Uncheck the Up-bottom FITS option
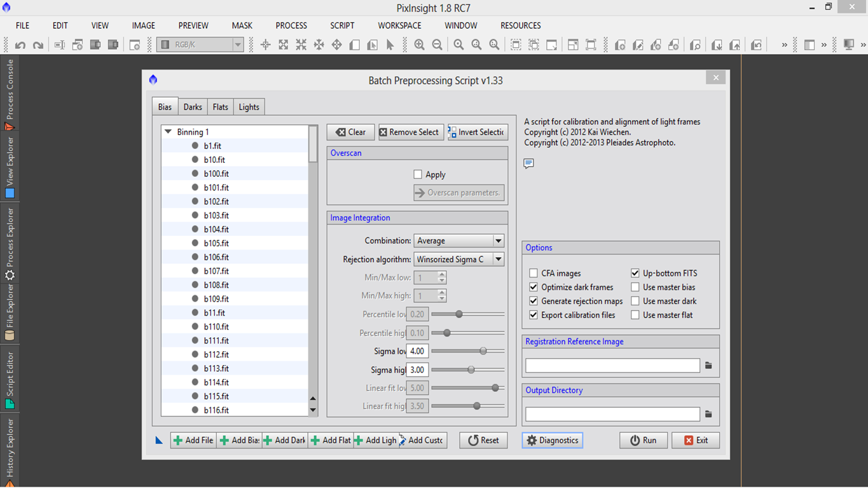The width and height of the screenshot is (868, 488). click(635, 273)
